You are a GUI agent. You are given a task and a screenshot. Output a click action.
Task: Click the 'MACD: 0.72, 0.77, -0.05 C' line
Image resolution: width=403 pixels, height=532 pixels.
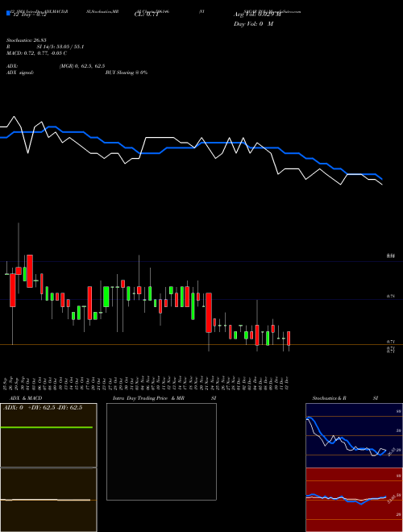click(x=36, y=53)
